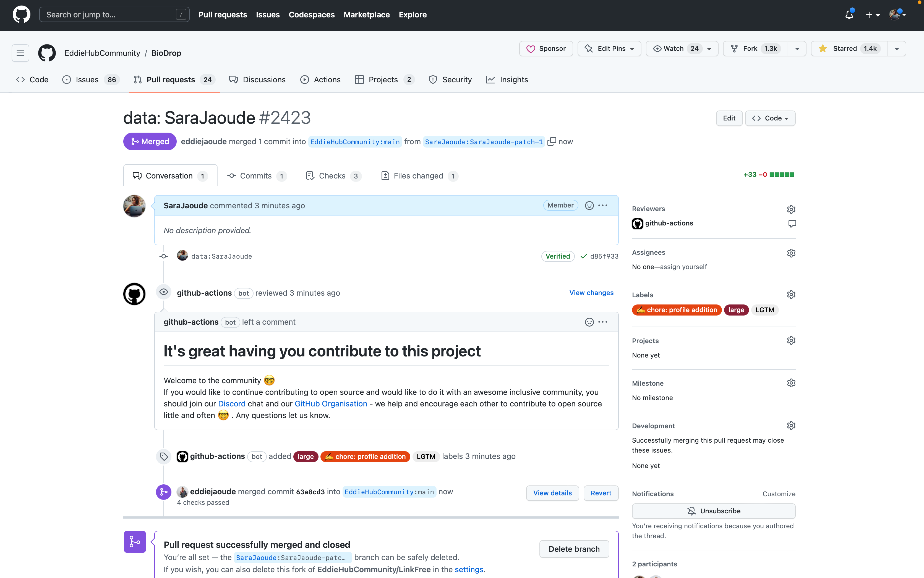Open the kebab menu on the bot comment
The image size is (924, 578).
(603, 322)
